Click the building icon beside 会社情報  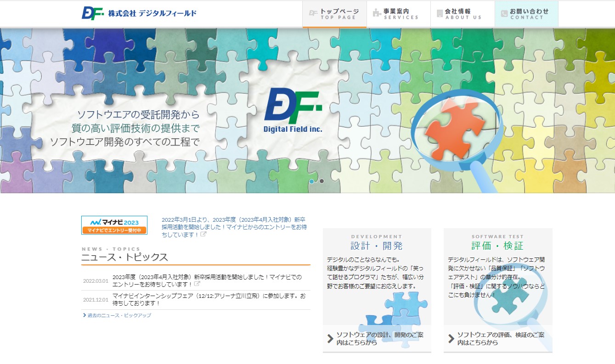[x=440, y=13]
